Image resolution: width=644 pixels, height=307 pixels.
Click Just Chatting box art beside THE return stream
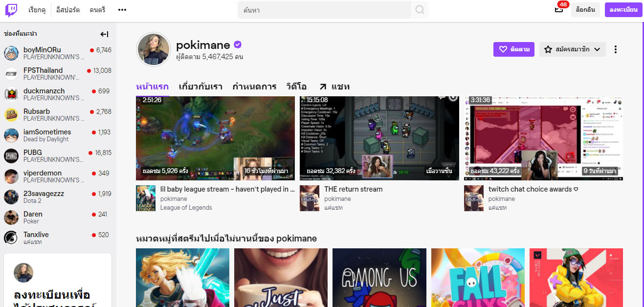pyautogui.click(x=310, y=198)
